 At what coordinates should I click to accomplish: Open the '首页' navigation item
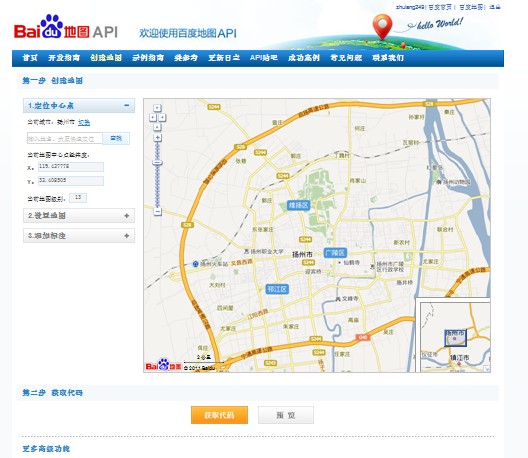30,58
